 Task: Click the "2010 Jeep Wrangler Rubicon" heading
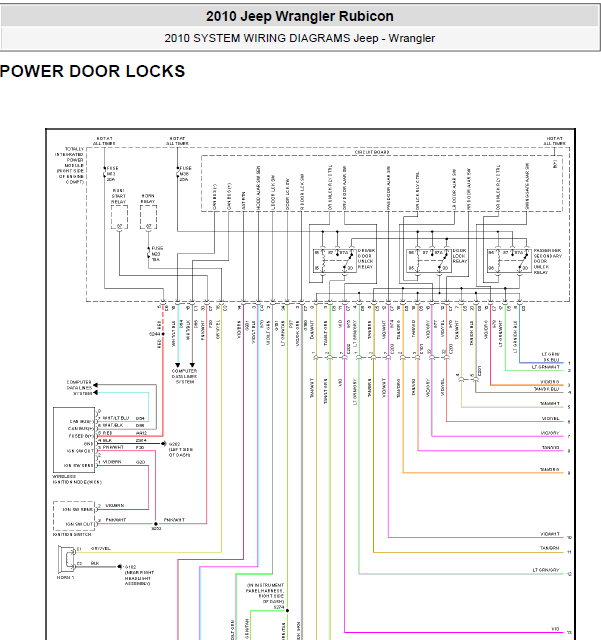tap(300, 16)
